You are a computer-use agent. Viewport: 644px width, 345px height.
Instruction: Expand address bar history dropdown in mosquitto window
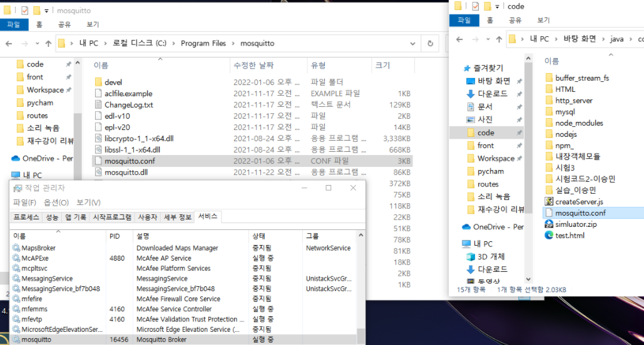[413, 44]
